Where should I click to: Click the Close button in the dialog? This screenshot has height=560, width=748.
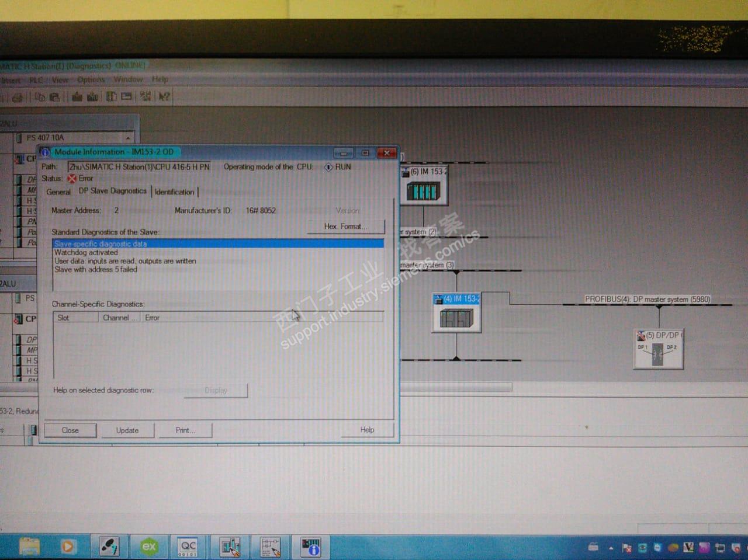pos(70,430)
